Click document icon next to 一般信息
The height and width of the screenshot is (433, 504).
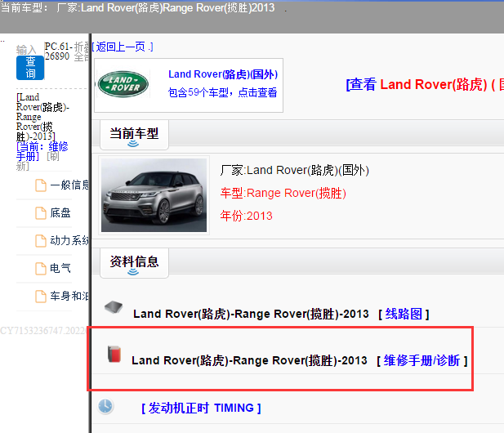(41, 185)
